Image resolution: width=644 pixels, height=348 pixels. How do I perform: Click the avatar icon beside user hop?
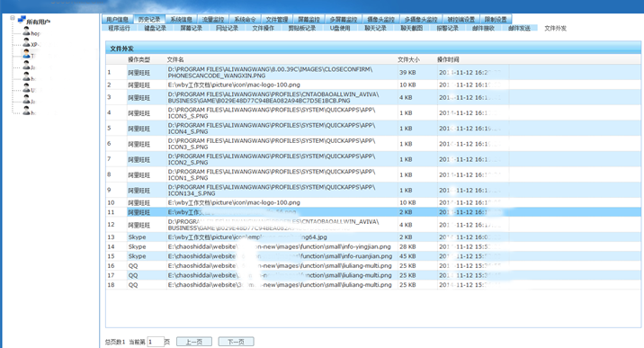pyautogui.click(x=26, y=31)
